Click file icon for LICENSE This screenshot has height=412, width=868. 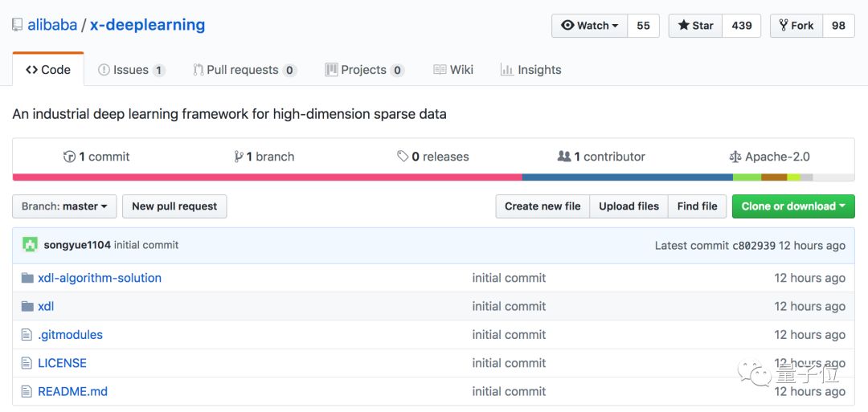pyautogui.click(x=27, y=363)
